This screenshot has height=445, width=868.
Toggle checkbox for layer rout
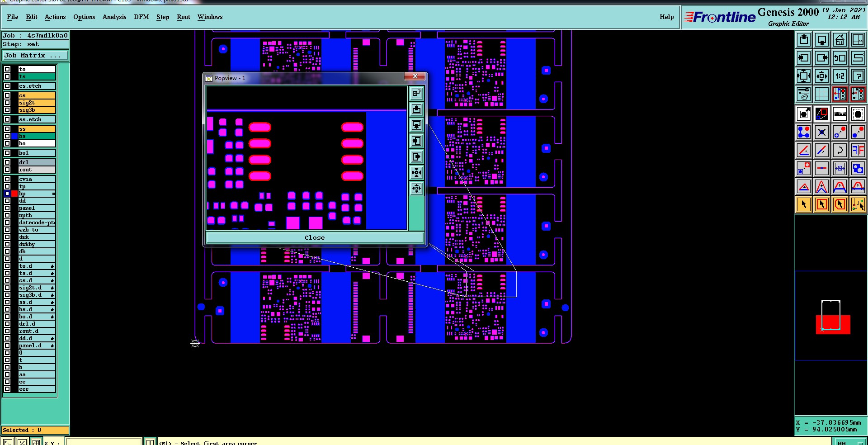[7, 170]
